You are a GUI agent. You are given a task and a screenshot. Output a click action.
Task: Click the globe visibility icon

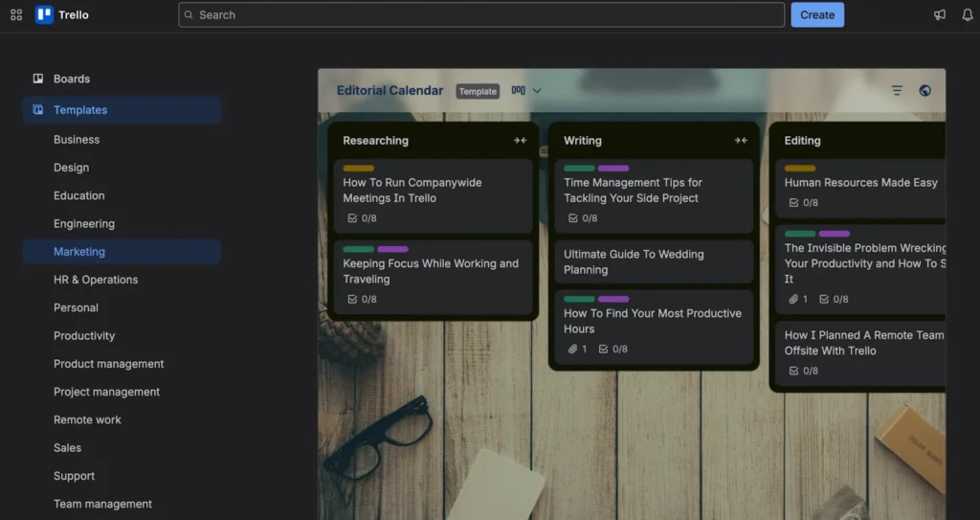[x=925, y=91]
